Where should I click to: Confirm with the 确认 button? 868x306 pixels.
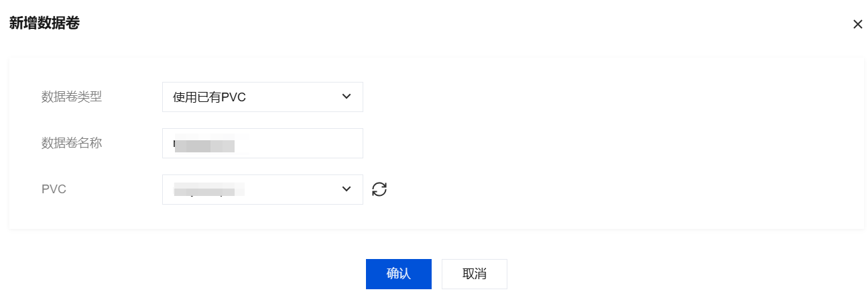pos(399,274)
